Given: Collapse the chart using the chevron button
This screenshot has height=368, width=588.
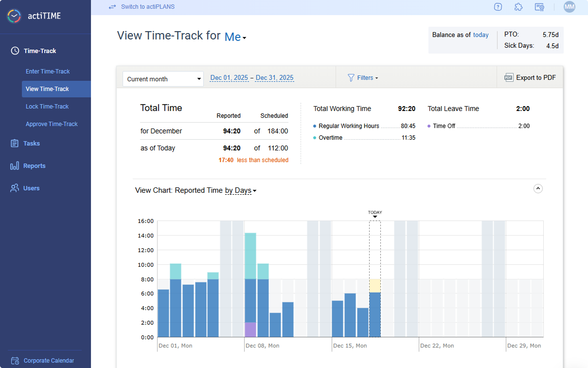Looking at the screenshot, I should click(x=538, y=188).
